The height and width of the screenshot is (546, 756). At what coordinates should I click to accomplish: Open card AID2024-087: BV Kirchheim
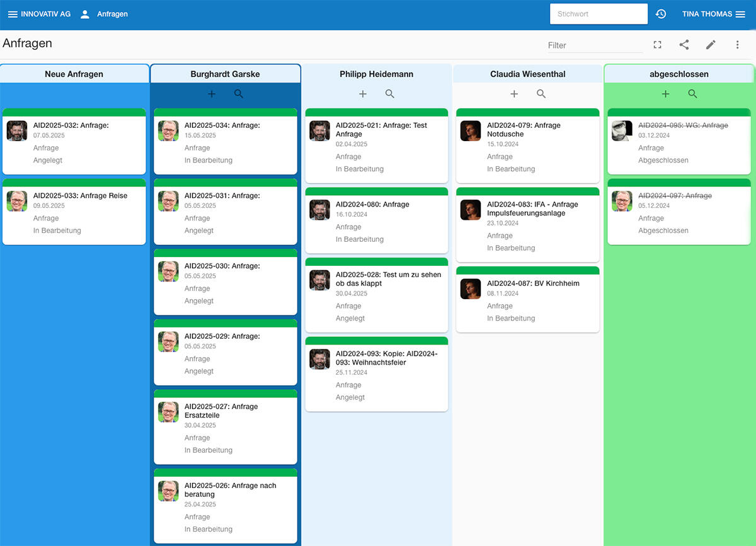[527, 300]
